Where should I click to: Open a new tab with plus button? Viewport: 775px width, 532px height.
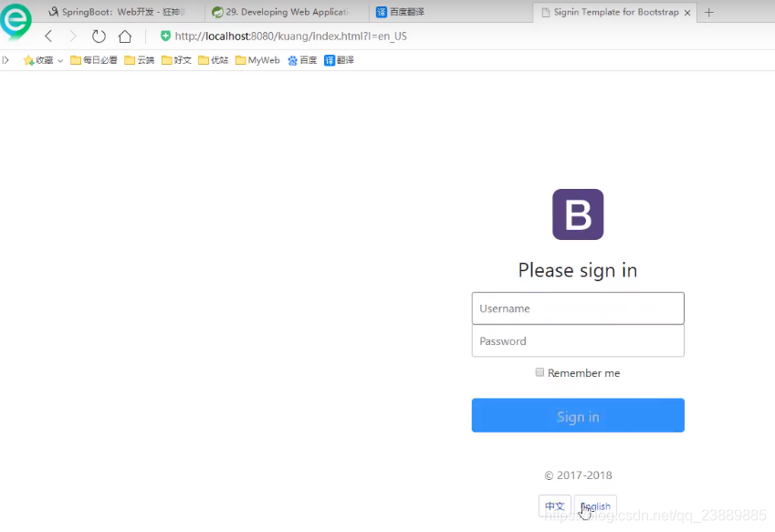pyautogui.click(x=708, y=13)
